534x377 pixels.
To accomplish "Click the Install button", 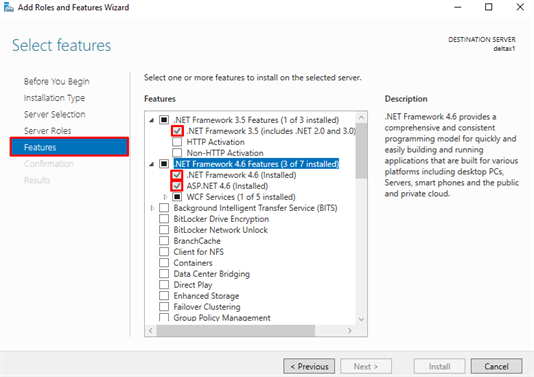I will tap(439, 366).
